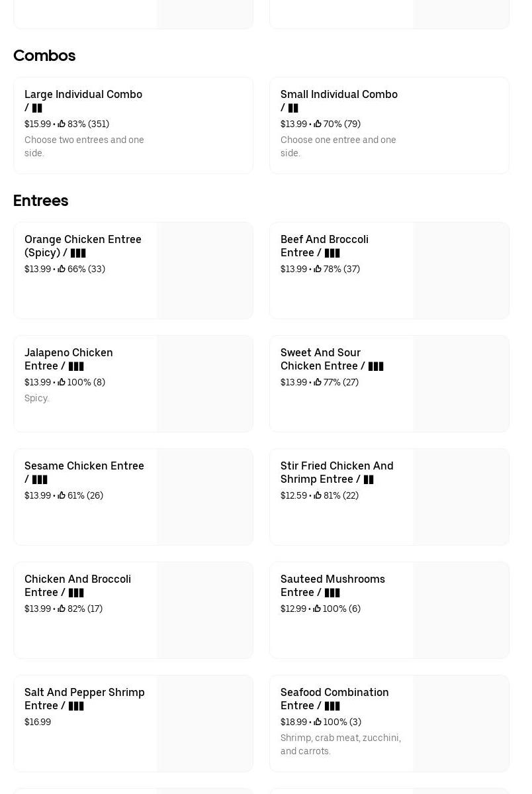The height and width of the screenshot is (794, 532).
Task: Open Salt And Pepper Shrimp image thumbnail
Action: (x=204, y=723)
